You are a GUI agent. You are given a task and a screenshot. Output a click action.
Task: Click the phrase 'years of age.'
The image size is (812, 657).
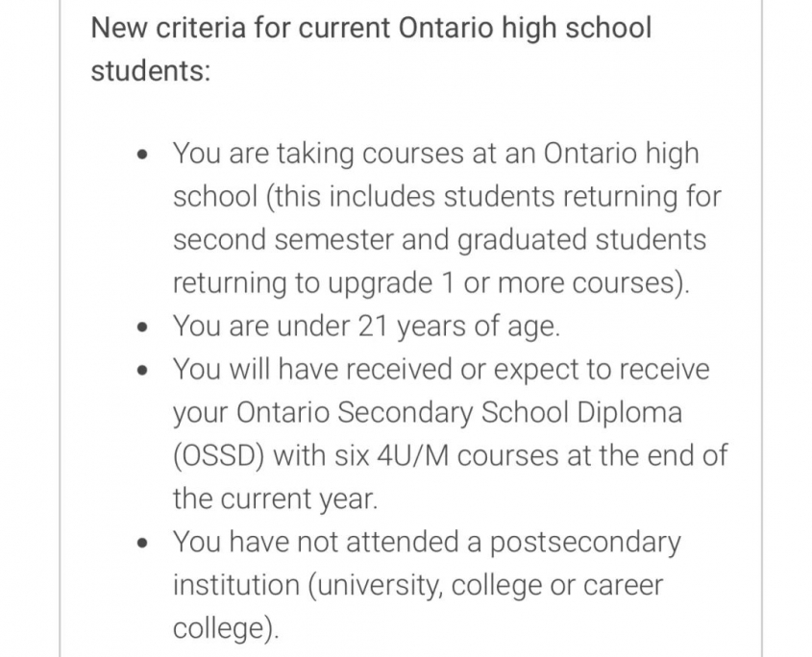479,328
